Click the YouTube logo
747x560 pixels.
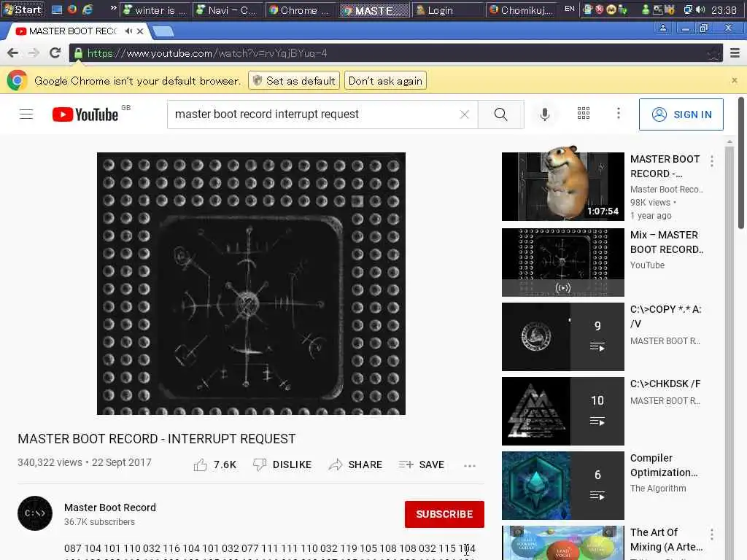(x=85, y=114)
